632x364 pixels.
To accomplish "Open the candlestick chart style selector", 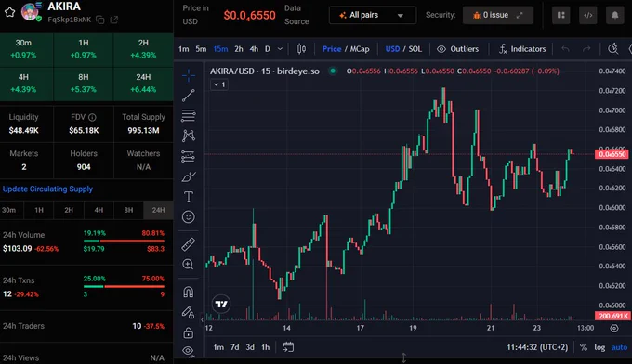I will [301, 49].
